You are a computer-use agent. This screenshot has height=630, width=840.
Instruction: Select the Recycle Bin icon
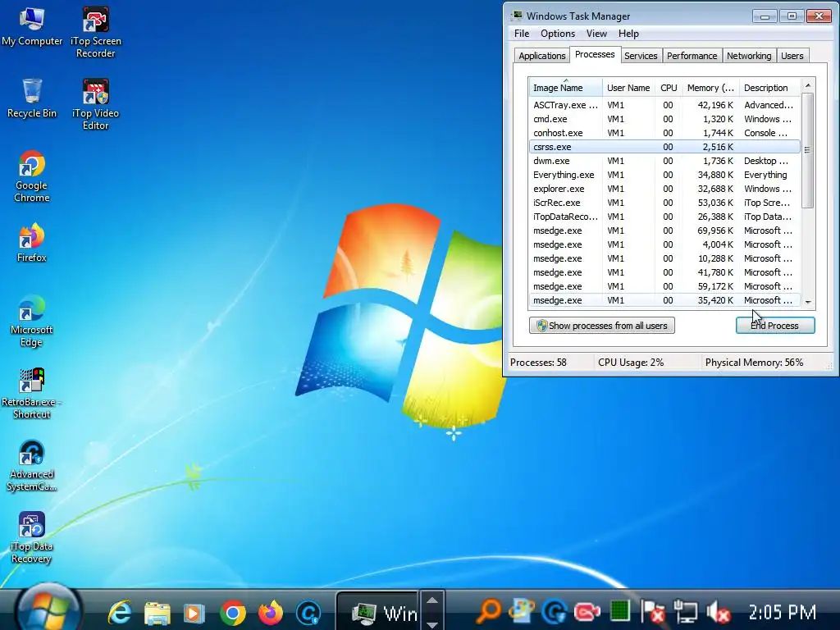(x=32, y=98)
